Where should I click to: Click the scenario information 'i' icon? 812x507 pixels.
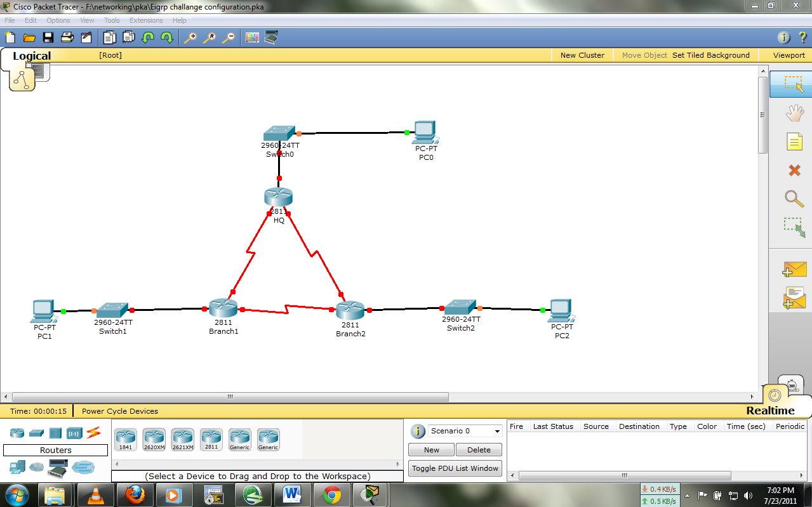418,431
